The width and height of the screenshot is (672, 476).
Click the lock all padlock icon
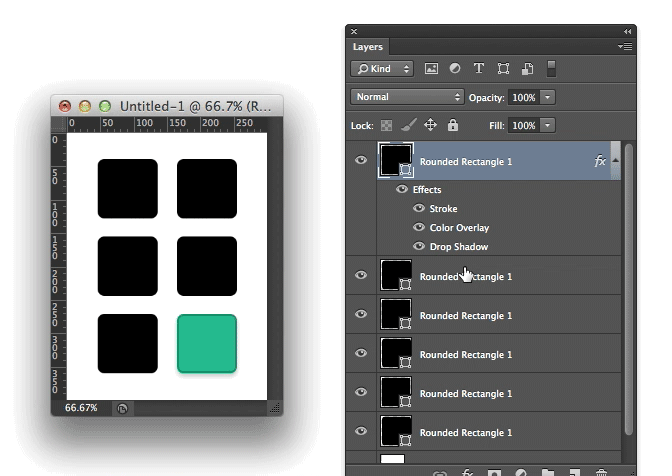pyautogui.click(x=453, y=125)
